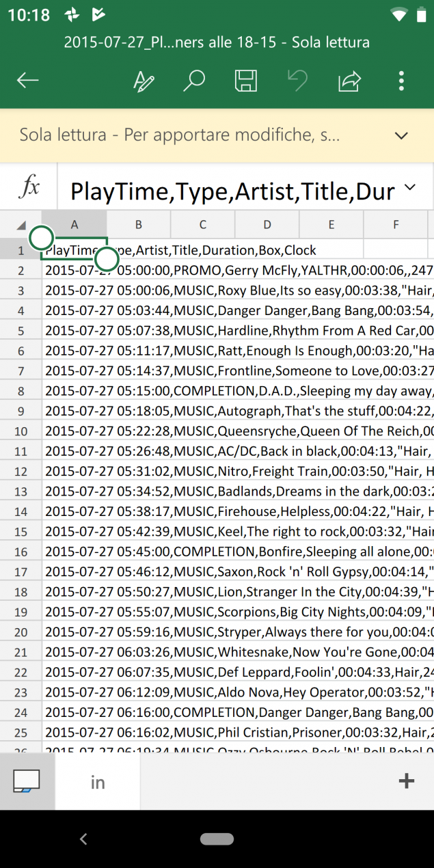Tap the row with "Nitro,Freight Train"
This screenshot has height=868, width=434.
click(238, 471)
